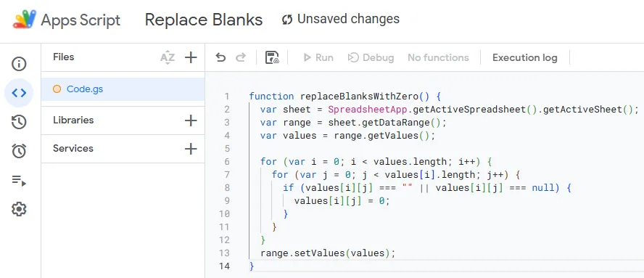Click SpreadsheetApp in line 2

tap(368, 110)
